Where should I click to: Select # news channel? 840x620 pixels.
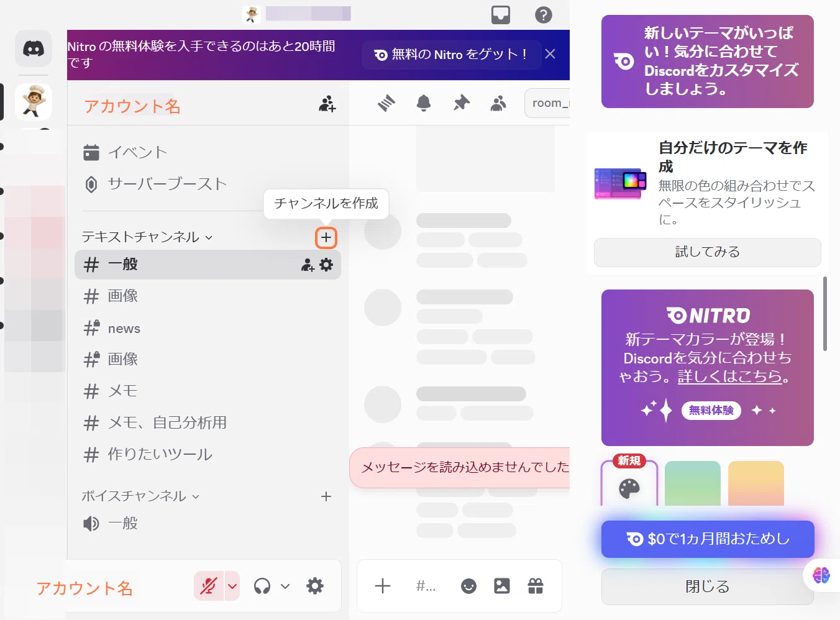point(208,328)
